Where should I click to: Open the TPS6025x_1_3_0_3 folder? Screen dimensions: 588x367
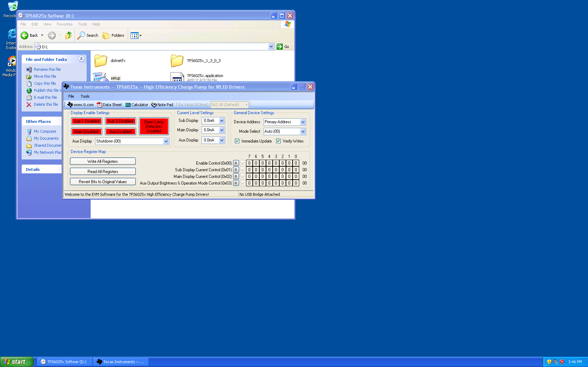196,61
